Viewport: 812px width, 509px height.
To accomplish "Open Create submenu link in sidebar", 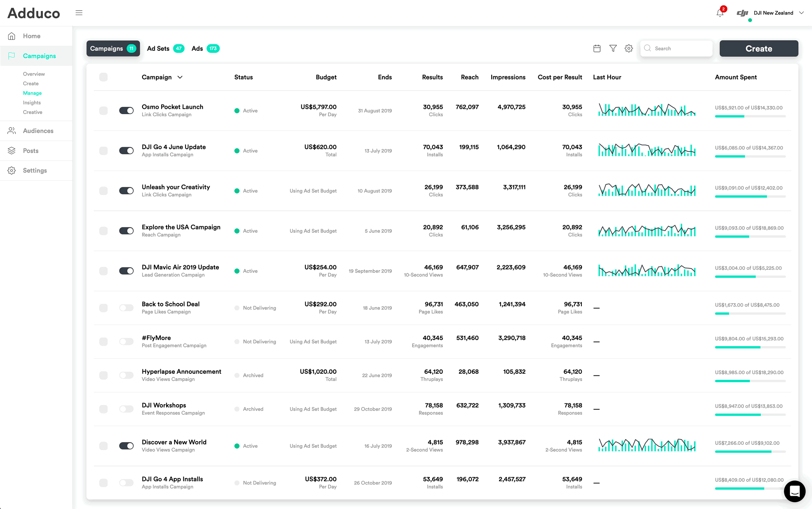I will (31, 84).
